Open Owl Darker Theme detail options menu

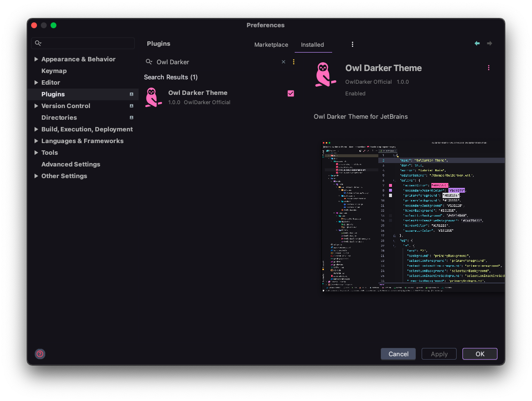point(489,68)
